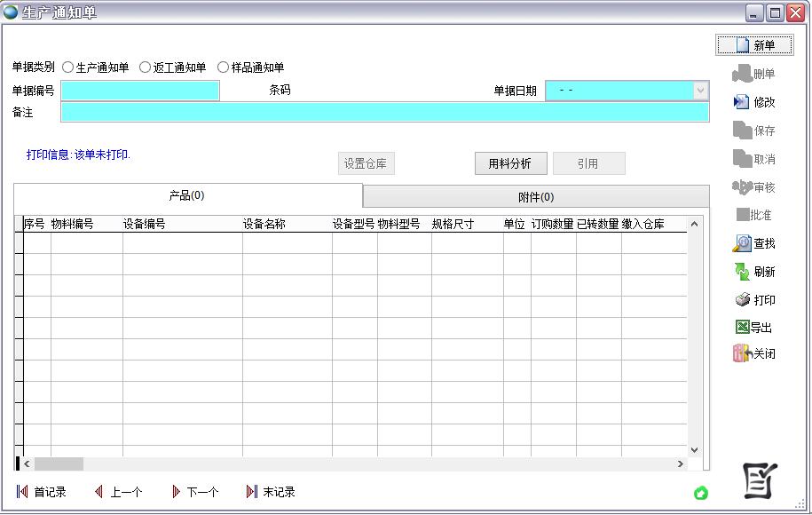Click the 备注 remarks input field
This screenshot has height=515, width=812.
click(x=384, y=112)
